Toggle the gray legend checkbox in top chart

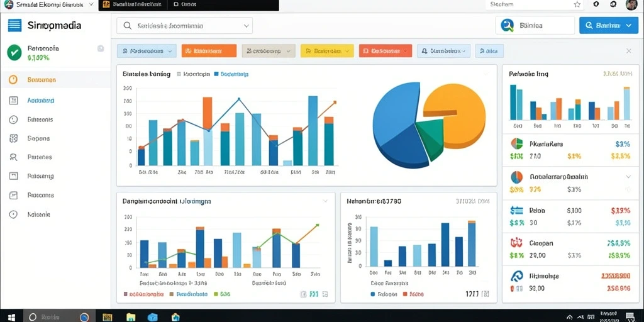click(179, 74)
